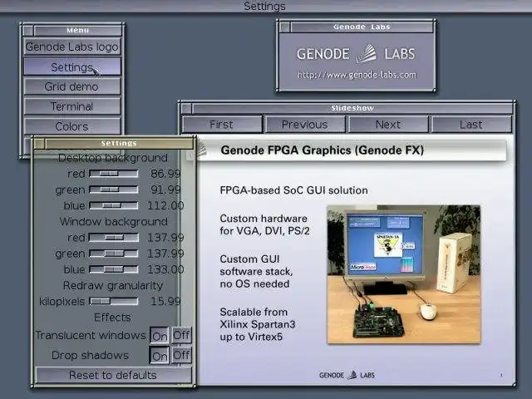This screenshot has width=532, height=399.
Task: Click the Redraw granularity heading
Action: tap(113, 285)
